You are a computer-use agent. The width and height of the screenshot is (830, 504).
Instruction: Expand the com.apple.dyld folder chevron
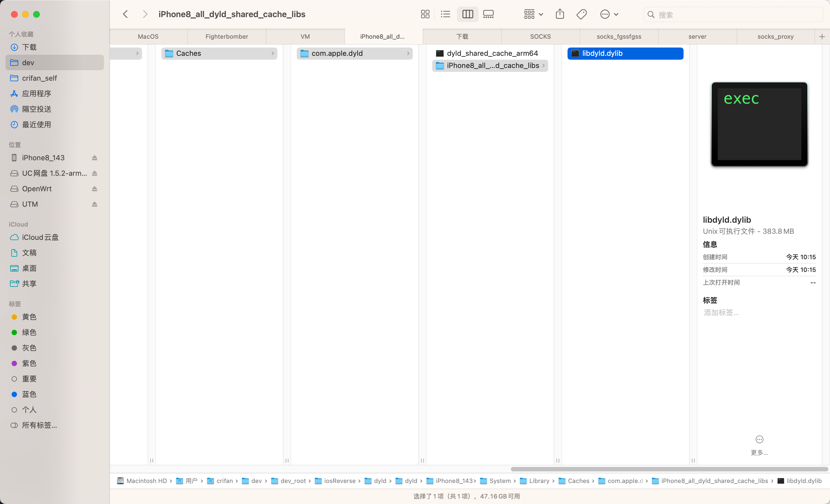(x=408, y=53)
